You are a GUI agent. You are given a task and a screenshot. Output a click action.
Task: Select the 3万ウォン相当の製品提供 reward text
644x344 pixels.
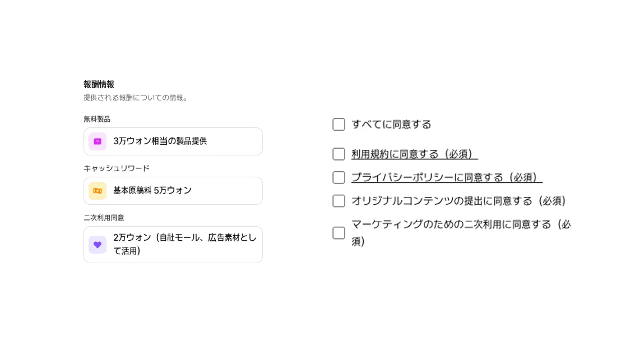coord(160,141)
